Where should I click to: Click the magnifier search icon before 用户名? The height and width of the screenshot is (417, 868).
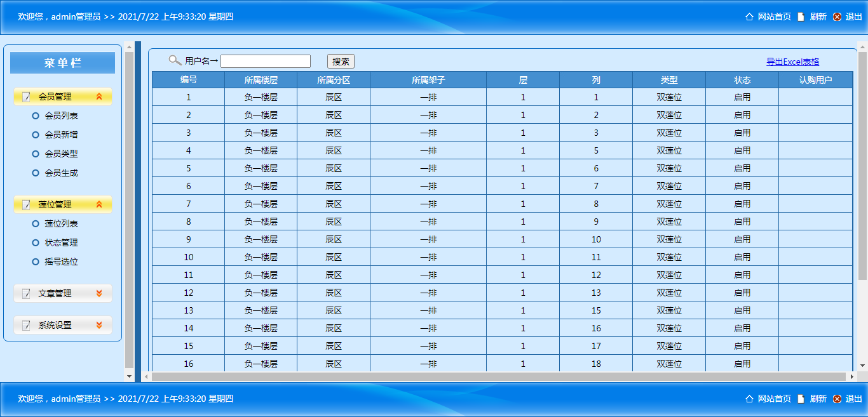(175, 59)
